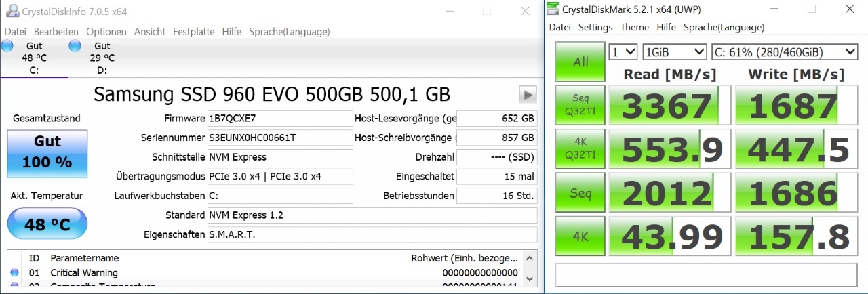Viewport: 868px width, 294px height.
Task: Click the Rohwert column header
Action: 465,258
